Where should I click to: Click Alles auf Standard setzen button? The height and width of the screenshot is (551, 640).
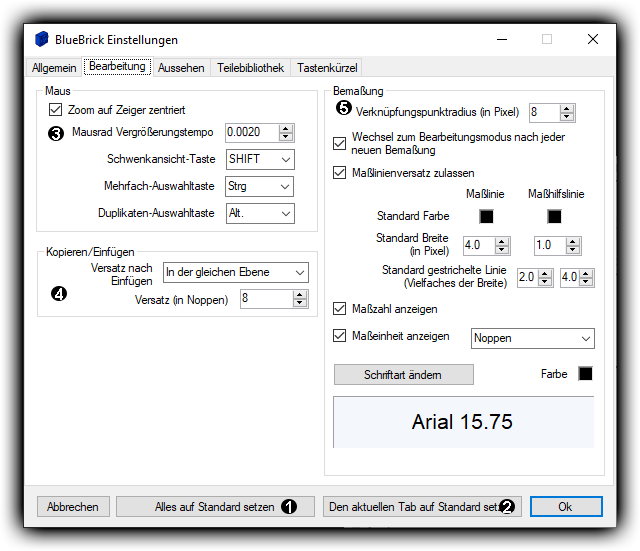pyautogui.click(x=215, y=507)
